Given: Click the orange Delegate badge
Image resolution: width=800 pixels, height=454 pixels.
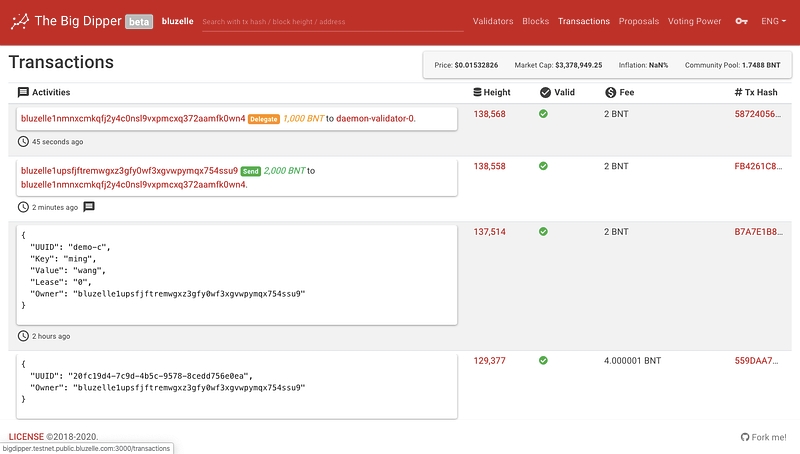Looking at the screenshot, I should (263, 119).
